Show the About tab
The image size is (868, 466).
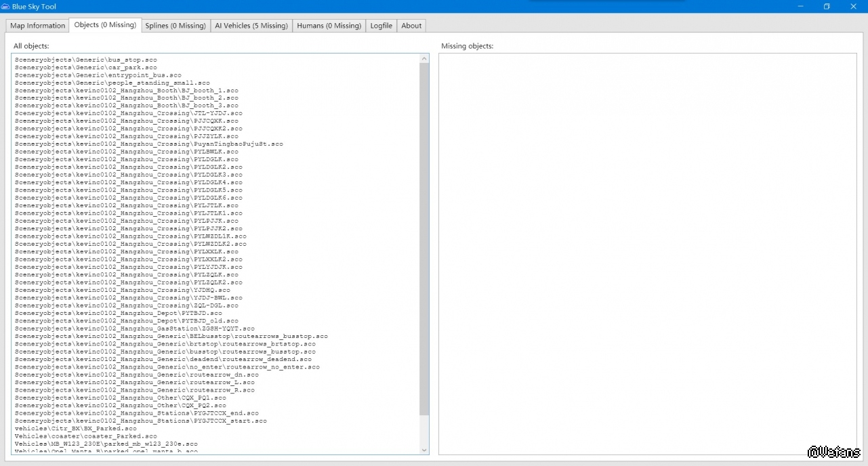click(411, 26)
